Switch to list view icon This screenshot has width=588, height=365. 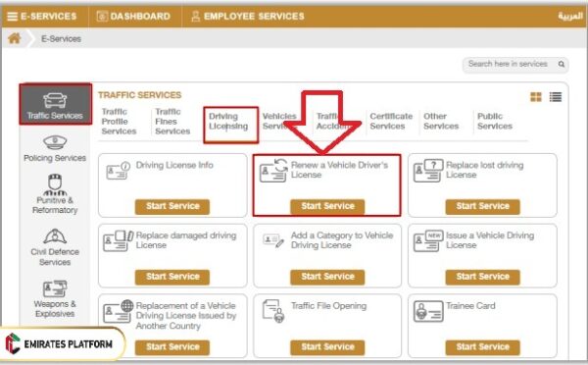[x=556, y=97]
